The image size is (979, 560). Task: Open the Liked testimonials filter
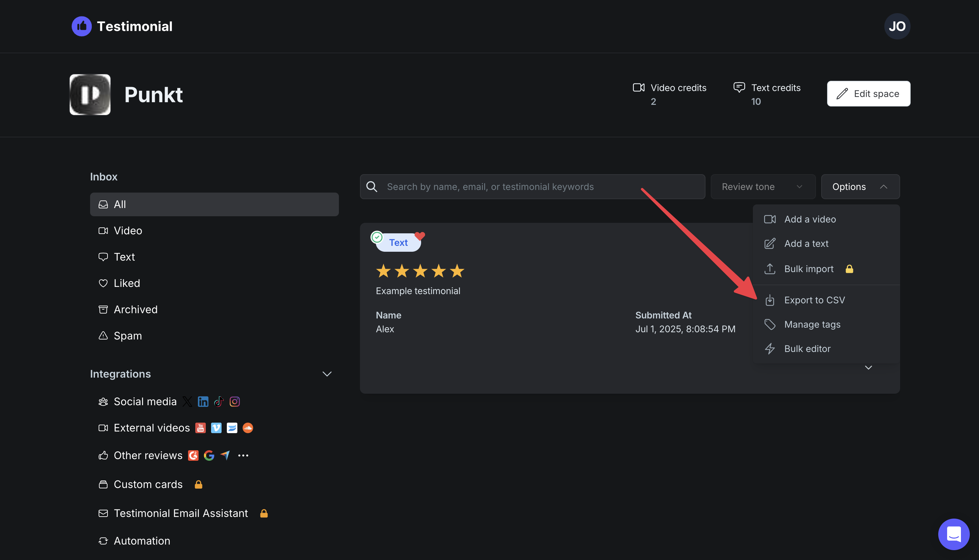click(x=214, y=283)
